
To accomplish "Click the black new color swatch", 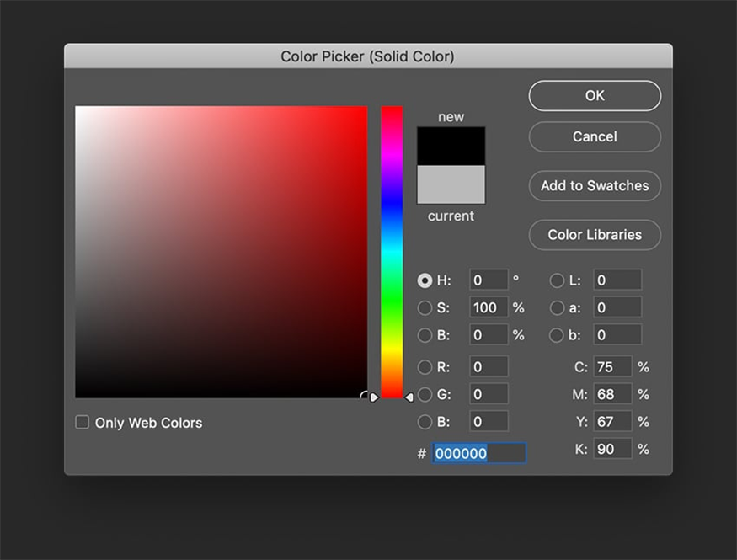I will 451,146.
